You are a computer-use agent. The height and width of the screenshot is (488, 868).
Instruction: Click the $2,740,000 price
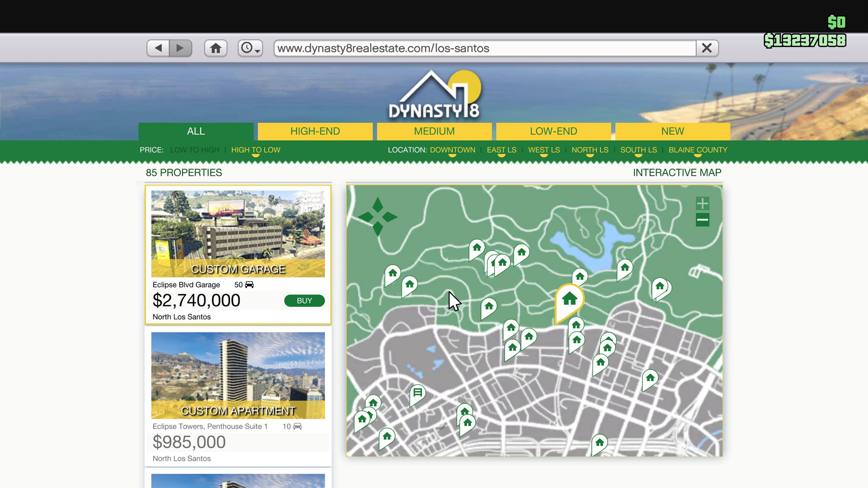[196, 301]
